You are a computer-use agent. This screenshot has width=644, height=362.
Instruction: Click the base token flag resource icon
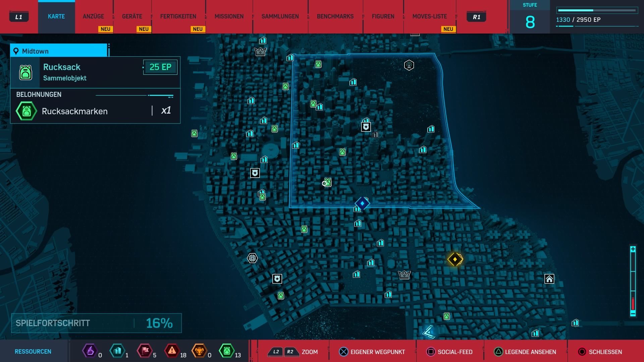point(144,351)
